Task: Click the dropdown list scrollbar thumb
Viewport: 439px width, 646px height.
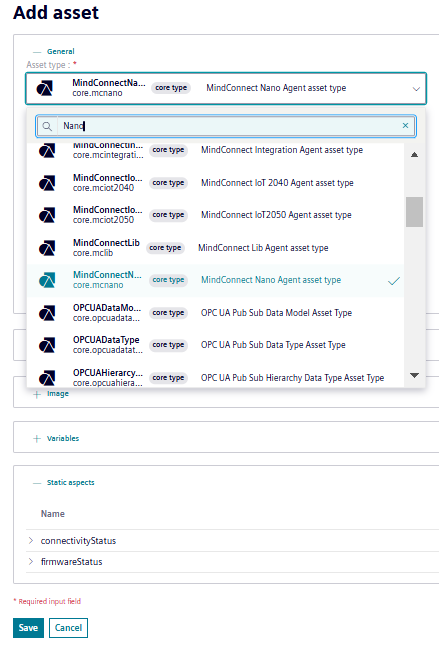Action: 414,212
